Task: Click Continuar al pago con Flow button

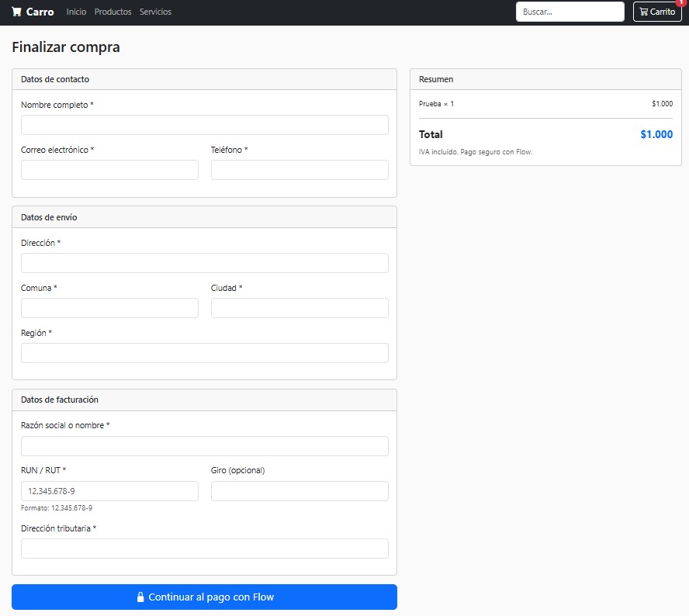Action: 204,597
